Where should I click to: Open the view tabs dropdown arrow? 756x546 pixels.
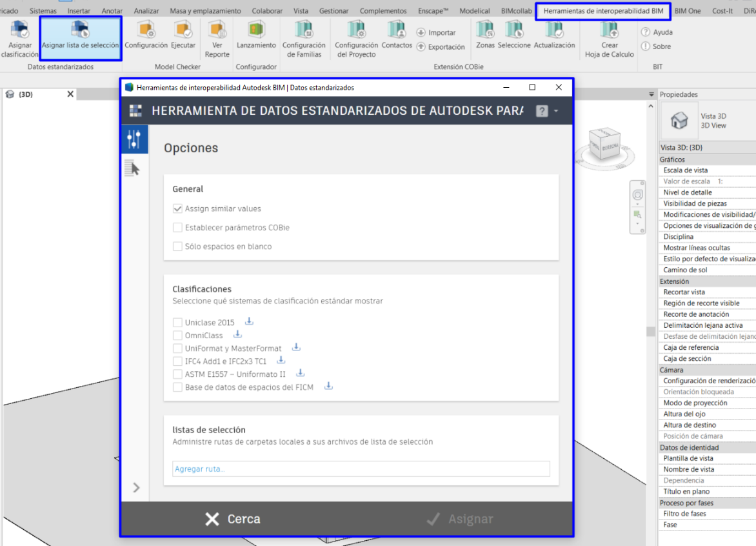tap(652, 94)
